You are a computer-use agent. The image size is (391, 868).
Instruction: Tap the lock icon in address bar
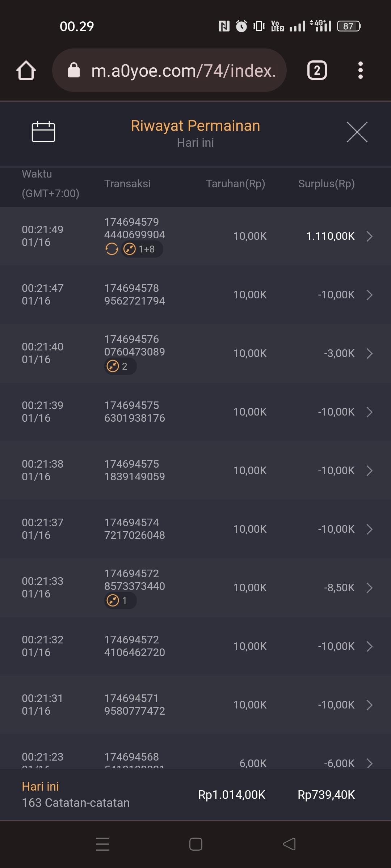[x=74, y=70]
